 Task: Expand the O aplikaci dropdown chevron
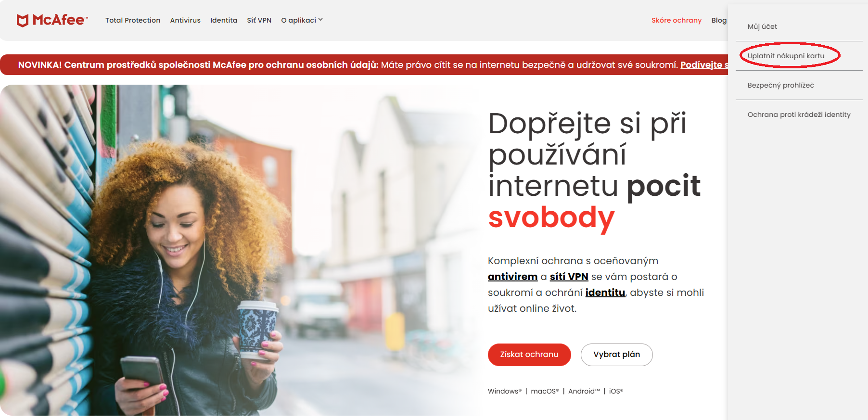coord(320,20)
